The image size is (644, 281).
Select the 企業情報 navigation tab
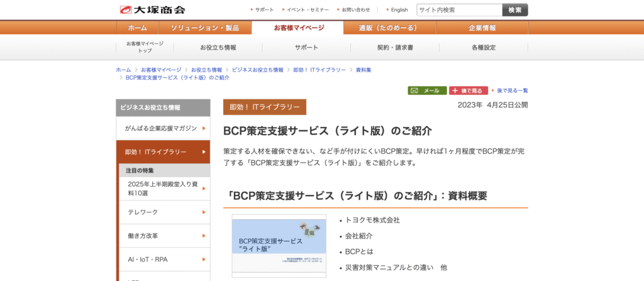(x=482, y=28)
